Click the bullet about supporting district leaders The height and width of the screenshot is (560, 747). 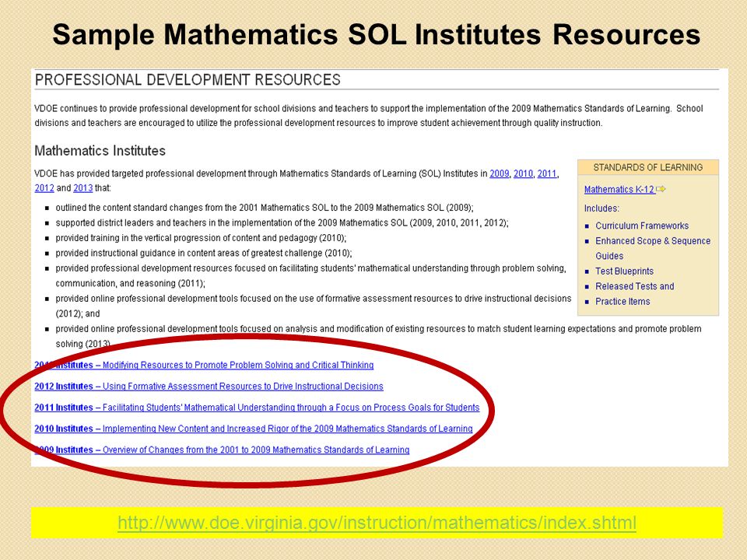click(x=282, y=223)
